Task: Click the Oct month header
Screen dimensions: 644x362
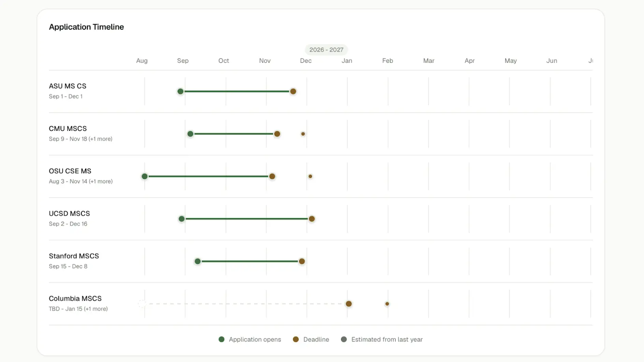Action: coord(224,61)
